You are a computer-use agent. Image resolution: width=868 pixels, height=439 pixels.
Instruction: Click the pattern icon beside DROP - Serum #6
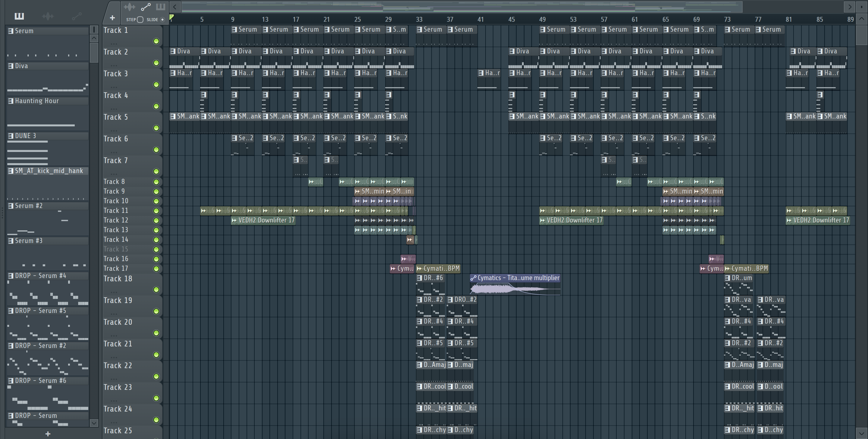click(11, 381)
